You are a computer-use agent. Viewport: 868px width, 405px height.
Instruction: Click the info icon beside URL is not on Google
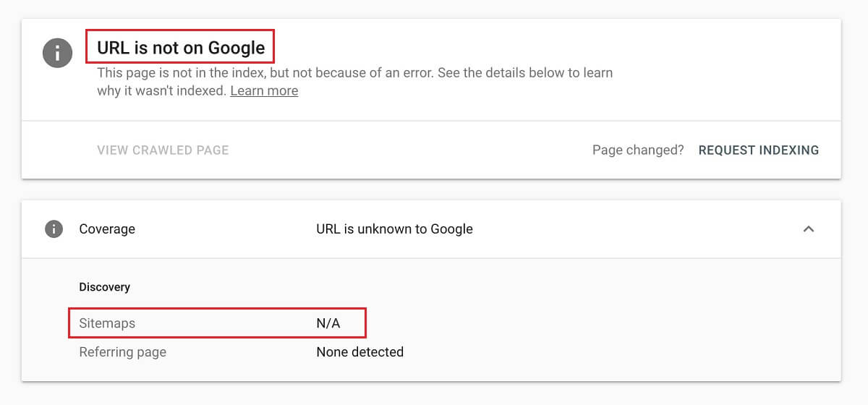tap(57, 53)
